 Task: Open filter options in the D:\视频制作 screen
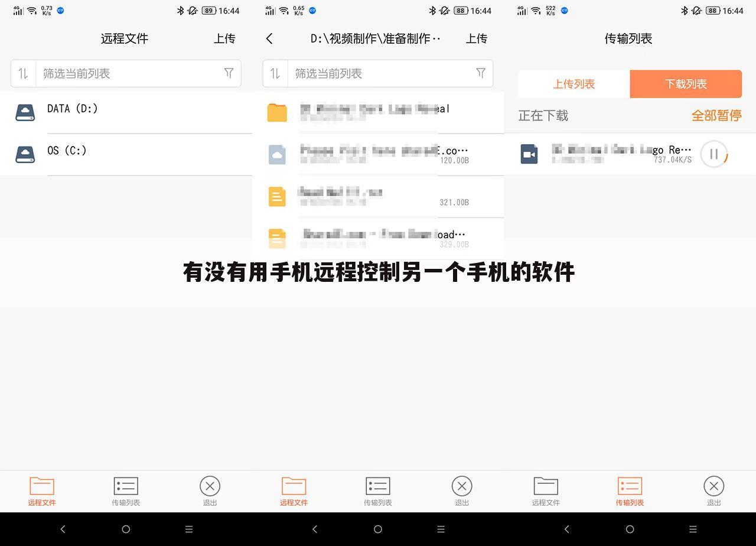pos(481,73)
